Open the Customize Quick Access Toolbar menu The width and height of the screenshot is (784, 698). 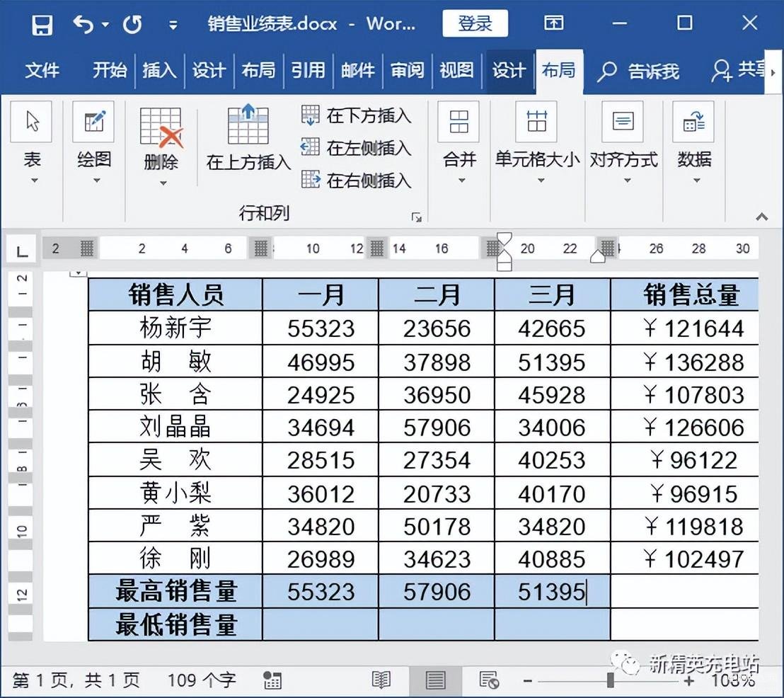[x=173, y=25]
